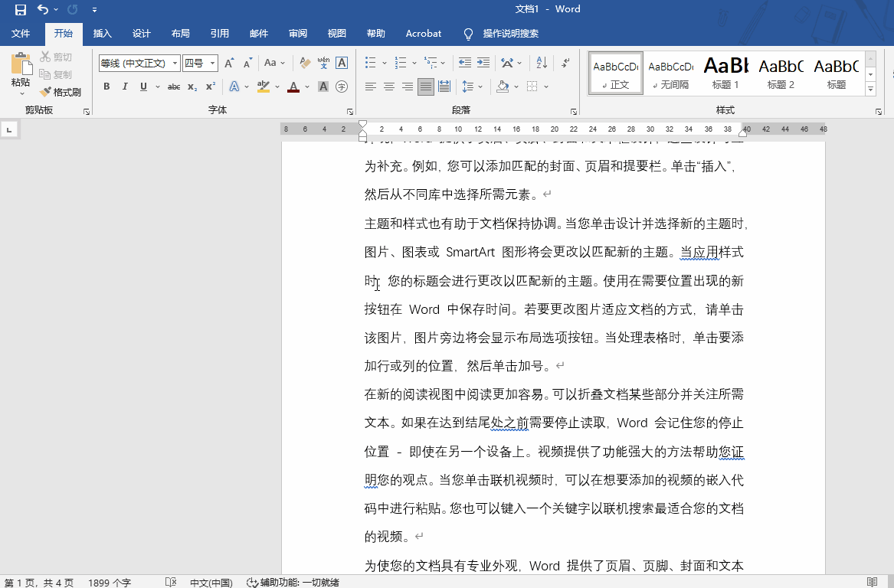Apply the 标题 1 style
894x588 pixels.
(x=725, y=73)
